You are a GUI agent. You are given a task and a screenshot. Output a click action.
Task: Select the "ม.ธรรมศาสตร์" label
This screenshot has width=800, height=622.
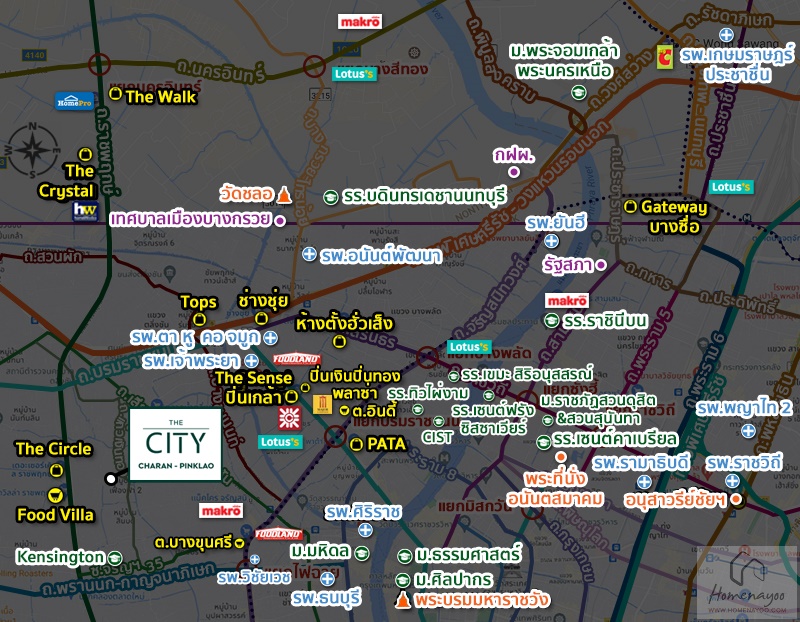[468, 555]
